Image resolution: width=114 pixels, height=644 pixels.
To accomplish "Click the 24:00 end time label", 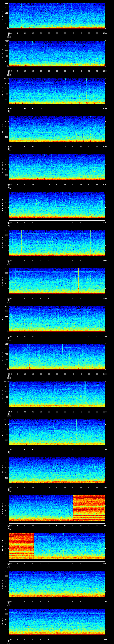I will [105, 374].
